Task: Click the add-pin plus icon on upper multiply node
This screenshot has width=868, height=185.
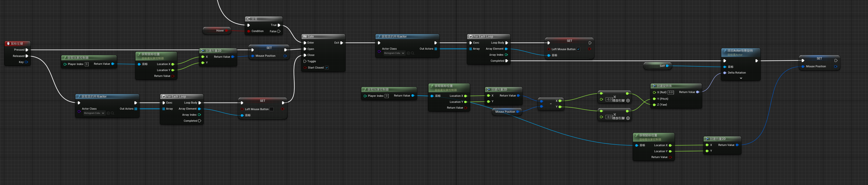Action: pyautogui.click(x=628, y=101)
